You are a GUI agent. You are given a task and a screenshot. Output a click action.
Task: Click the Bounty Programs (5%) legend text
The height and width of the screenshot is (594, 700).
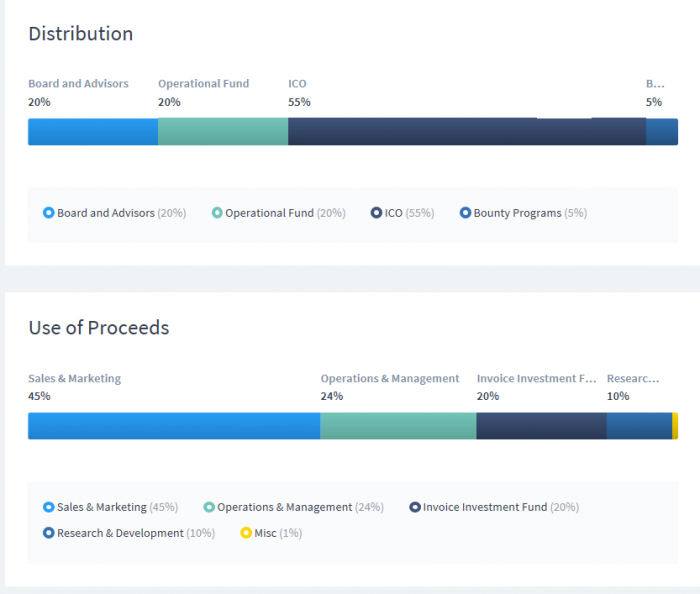530,213
